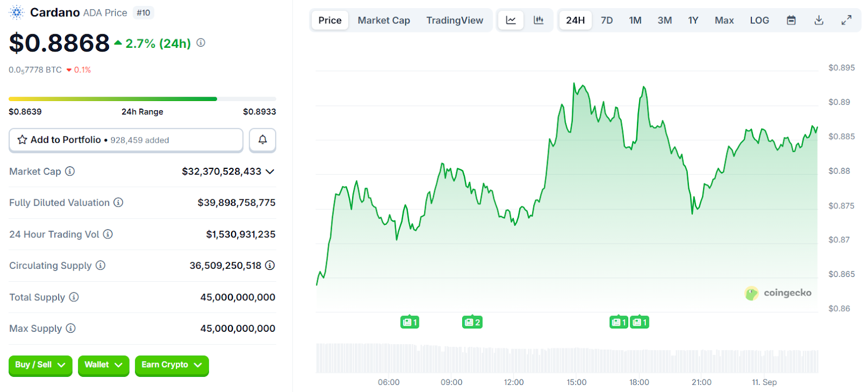The height and width of the screenshot is (392, 868).
Task: Open the Wallet dropdown button
Action: (103, 365)
